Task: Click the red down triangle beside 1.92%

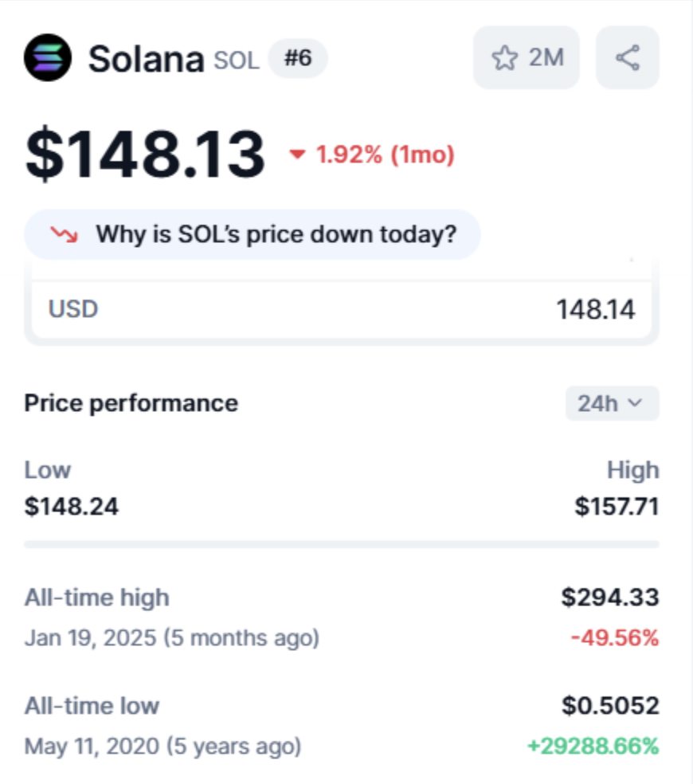Action: pos(298,155)
